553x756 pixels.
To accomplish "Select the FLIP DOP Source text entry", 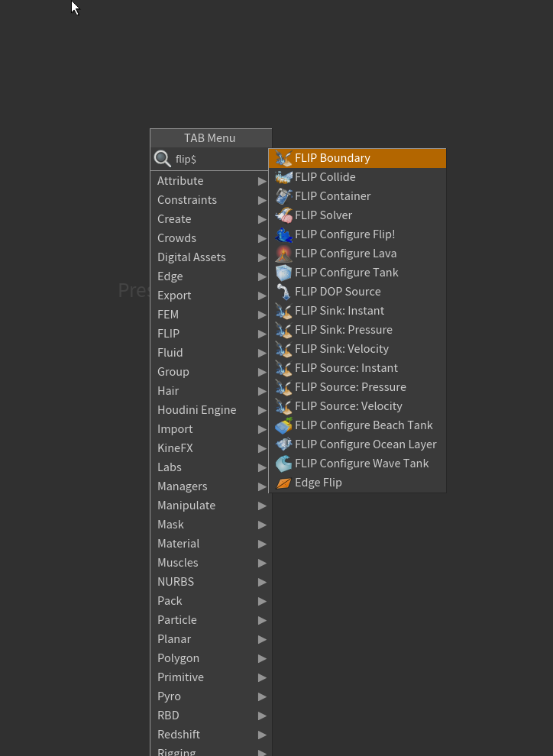I will (338, 292).
